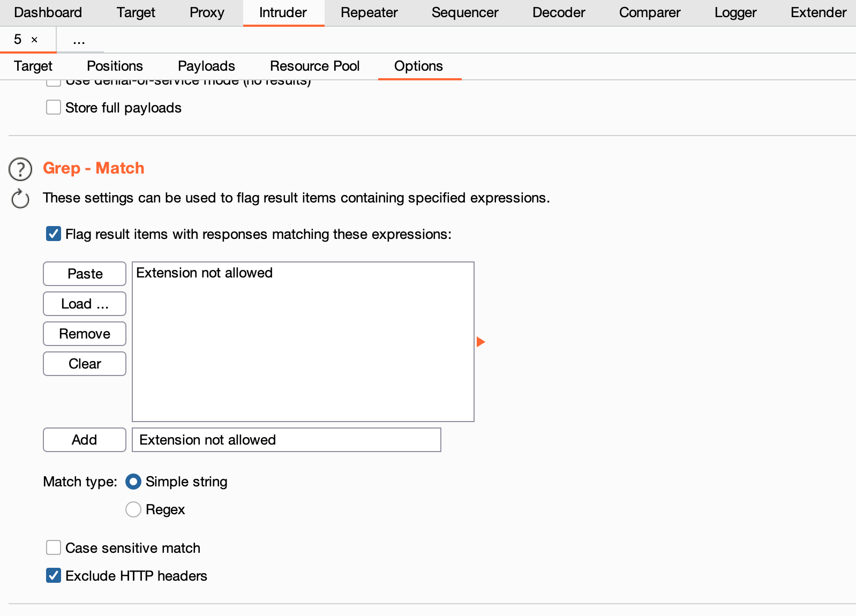Open the Logger tab
The image size is (856, 616).
click(x=735, y=12)
